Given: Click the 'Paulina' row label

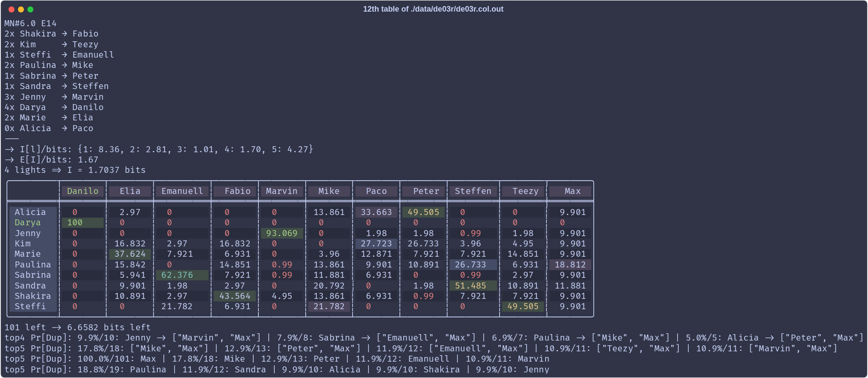Looking at the screenshot, I should (33, 265).
